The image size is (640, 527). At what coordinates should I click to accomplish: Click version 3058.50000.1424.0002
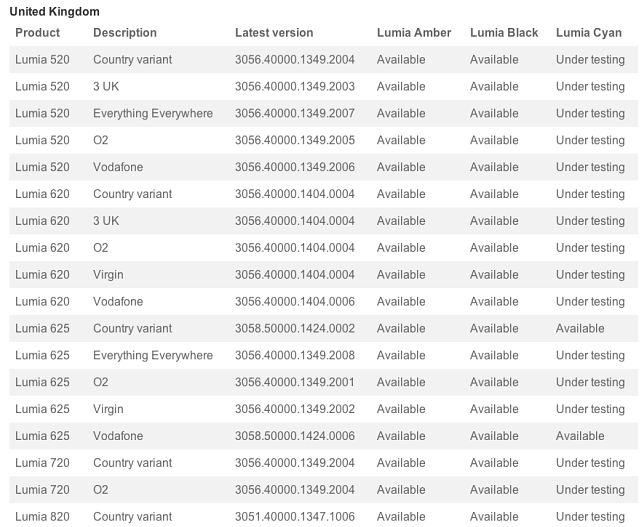(x=295, y=329)
